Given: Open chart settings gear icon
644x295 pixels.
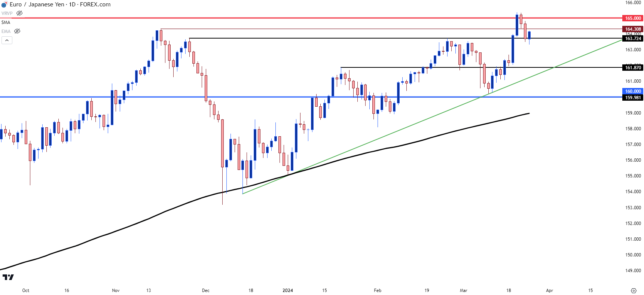Looking at the screenshot, I should tap(634, 291).
